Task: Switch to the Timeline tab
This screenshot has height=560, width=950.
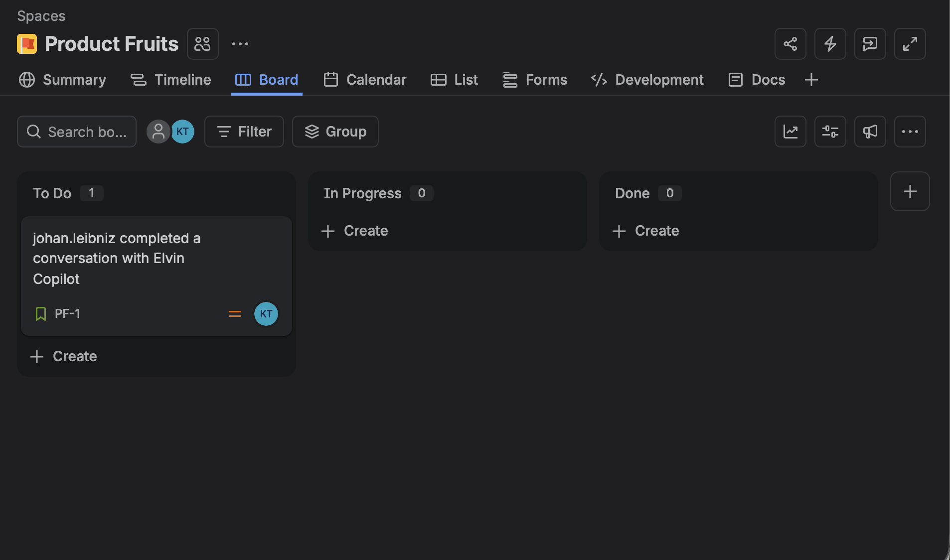Action: click(171, 80)
